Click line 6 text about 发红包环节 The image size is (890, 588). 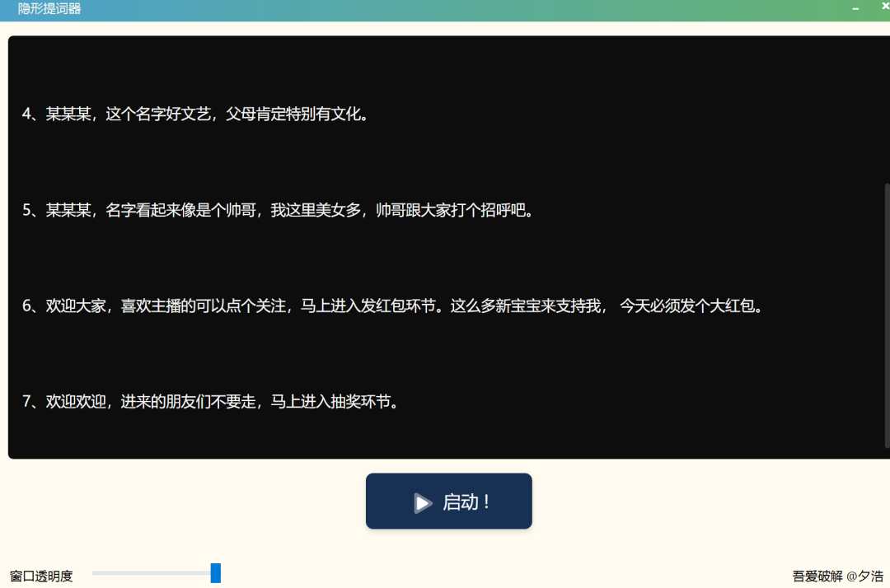coord(394,306)
